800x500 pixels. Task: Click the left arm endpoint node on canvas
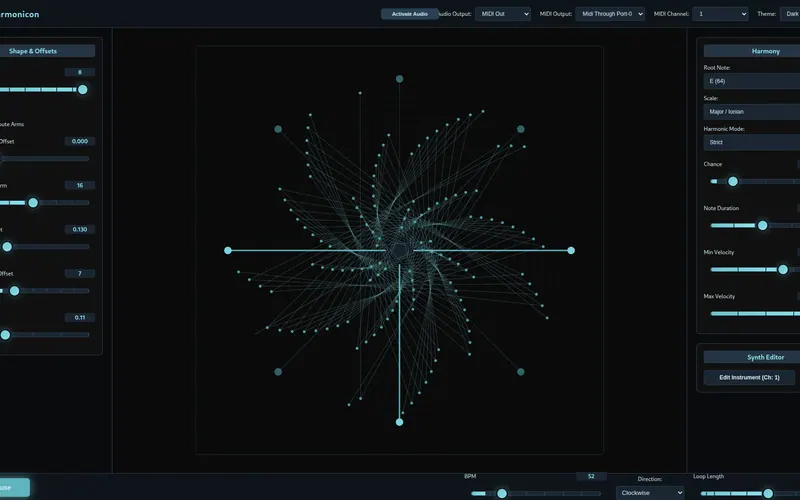click(x=228, y=251)
